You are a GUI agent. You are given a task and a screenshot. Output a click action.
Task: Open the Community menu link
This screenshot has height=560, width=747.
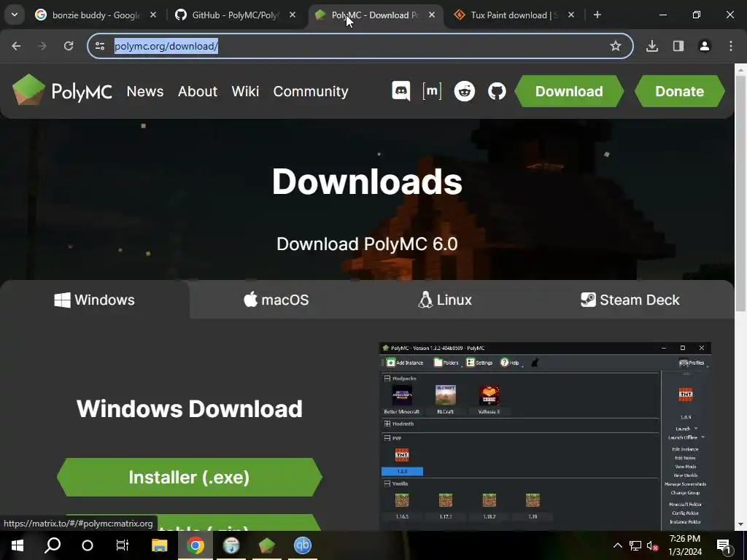point(311,91)
